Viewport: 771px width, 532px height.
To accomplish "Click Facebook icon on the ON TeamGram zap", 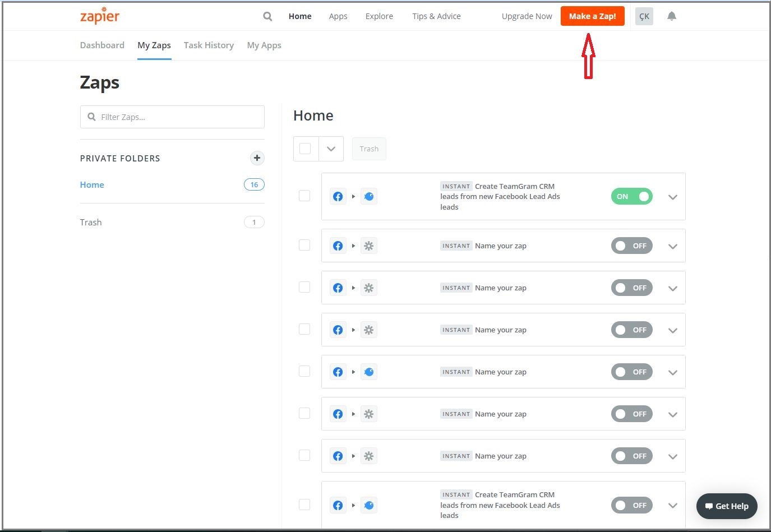I will tap(338, 196).
